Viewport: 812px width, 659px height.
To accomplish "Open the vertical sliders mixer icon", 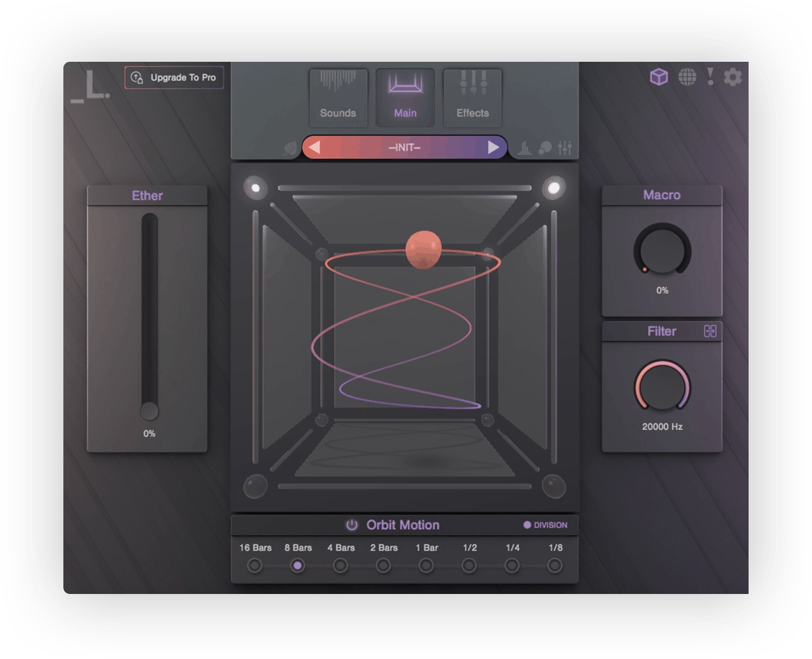I will 565,147.
